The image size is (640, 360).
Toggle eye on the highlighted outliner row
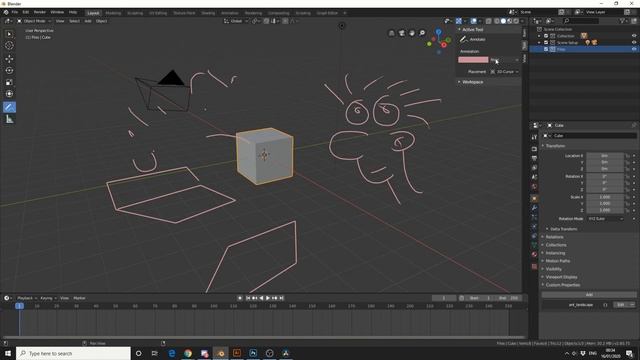[634, 49]
